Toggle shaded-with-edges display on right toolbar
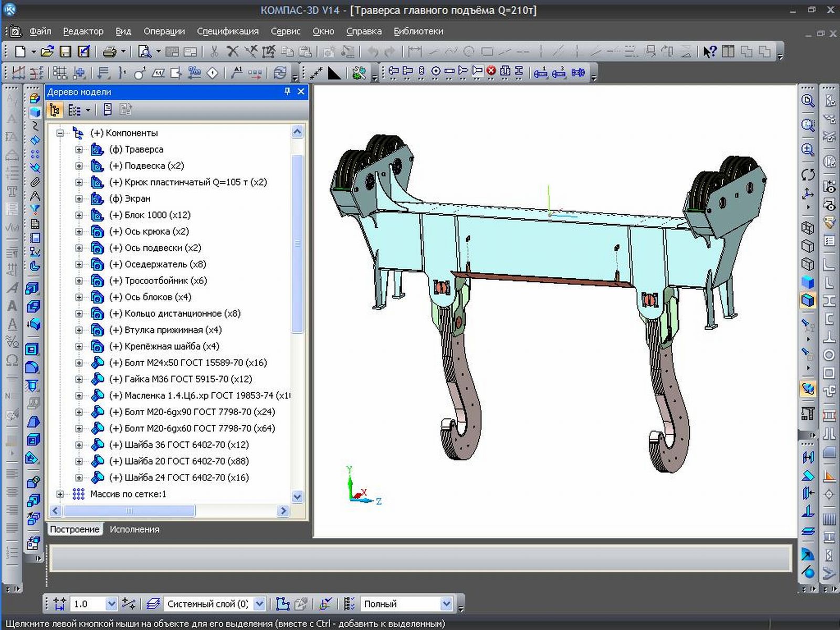 [x=807, y=300]
